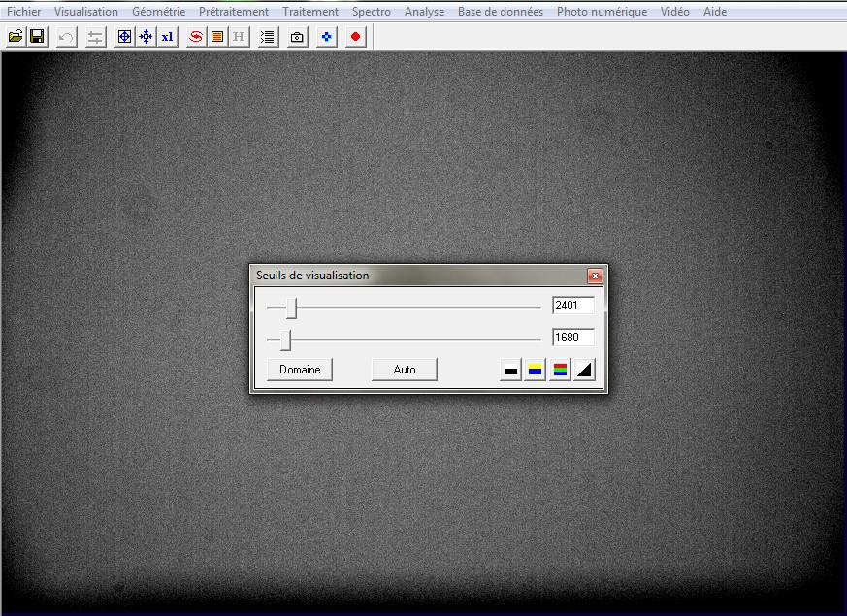The image size is (847, 616).
Task: Open the Spectro menu
Action: point(371,12)
